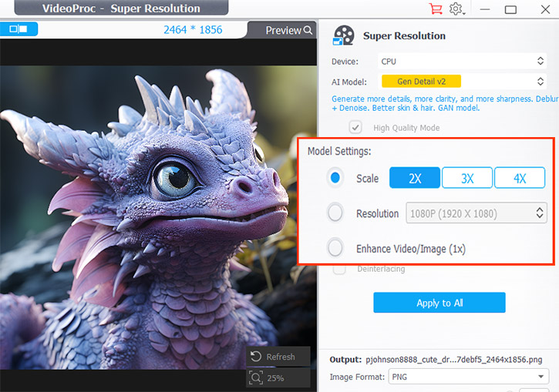Click the shopping cart icon
This screenshot has width=559, height=392.
437,9
